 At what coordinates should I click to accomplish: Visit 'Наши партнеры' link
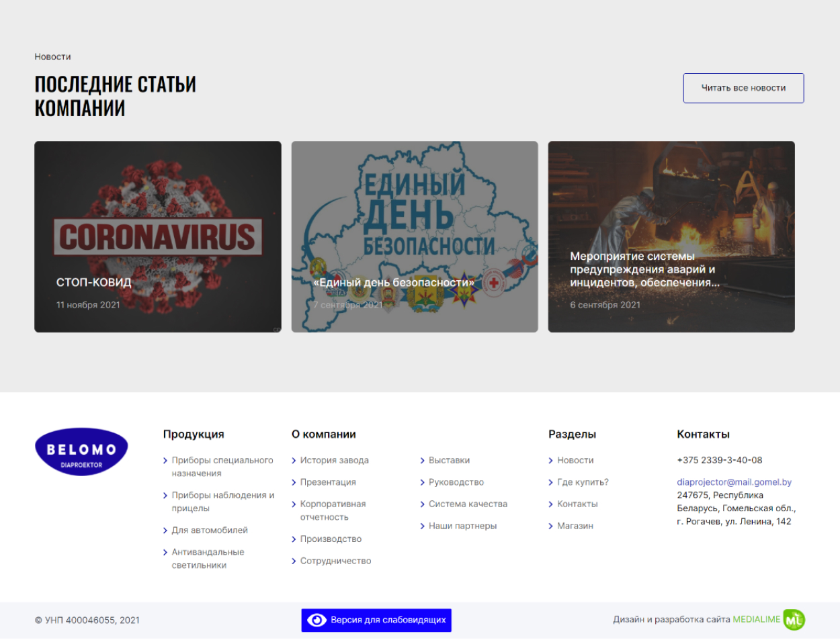pos(462,526)
